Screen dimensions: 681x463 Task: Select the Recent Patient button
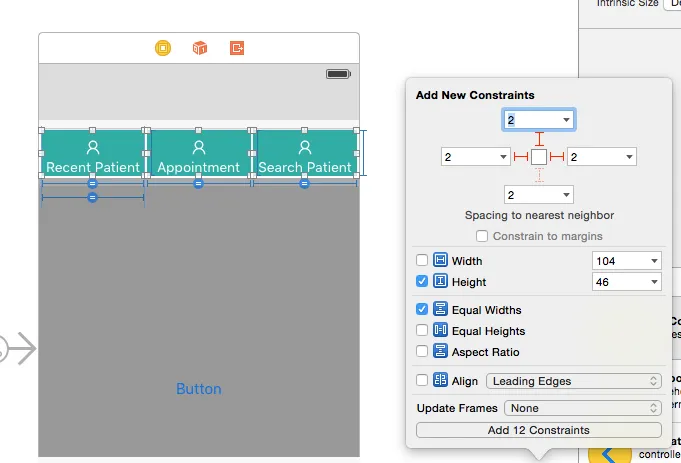coord(93,157)
